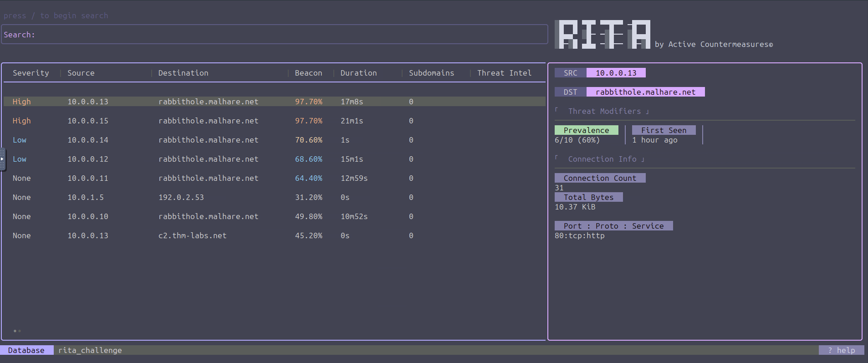
Task: Click the Threat Intel column header
Action: (504, 73)
